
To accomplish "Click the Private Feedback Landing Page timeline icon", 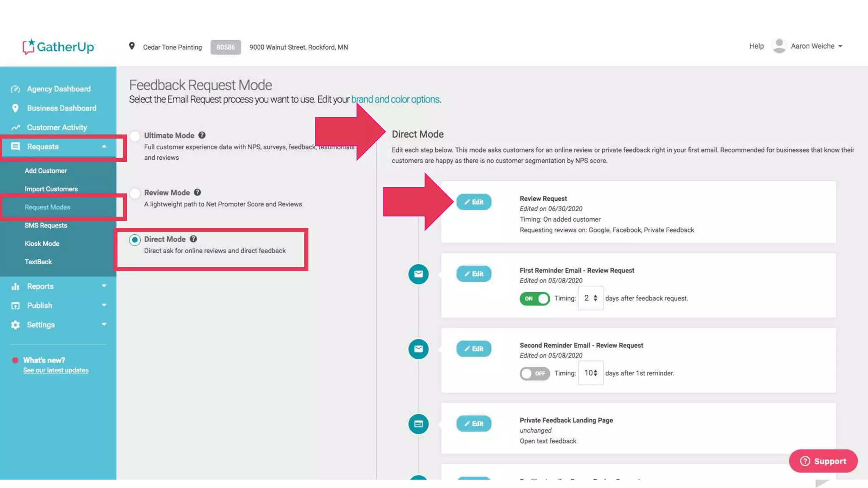I will pyautogui.click(x=418, y=424).
